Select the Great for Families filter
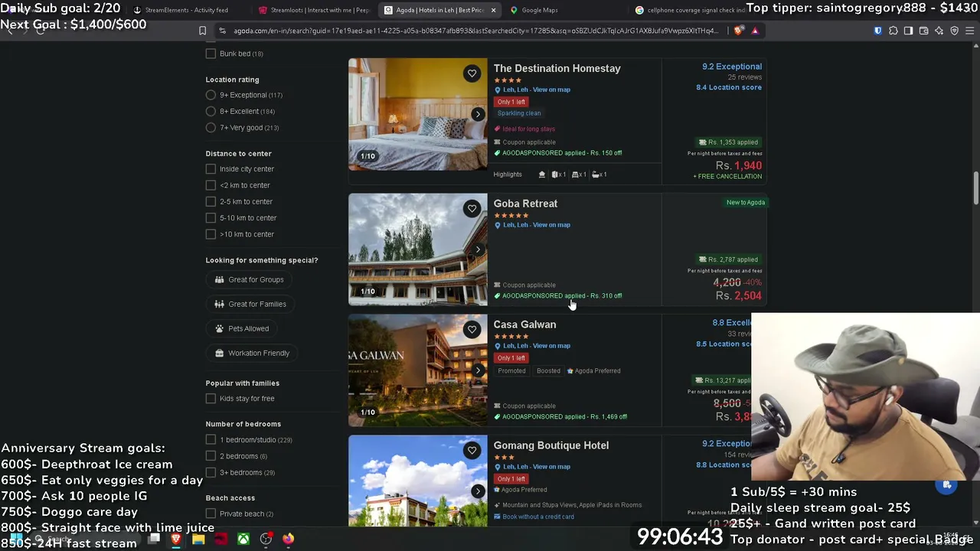The width and height of the screenshot is (980, 551). pos(250,304)
